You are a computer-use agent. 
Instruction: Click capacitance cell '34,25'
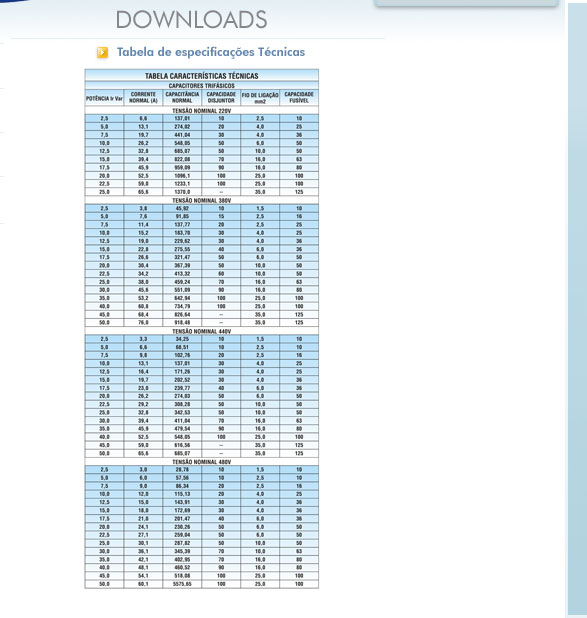point(182,339)
